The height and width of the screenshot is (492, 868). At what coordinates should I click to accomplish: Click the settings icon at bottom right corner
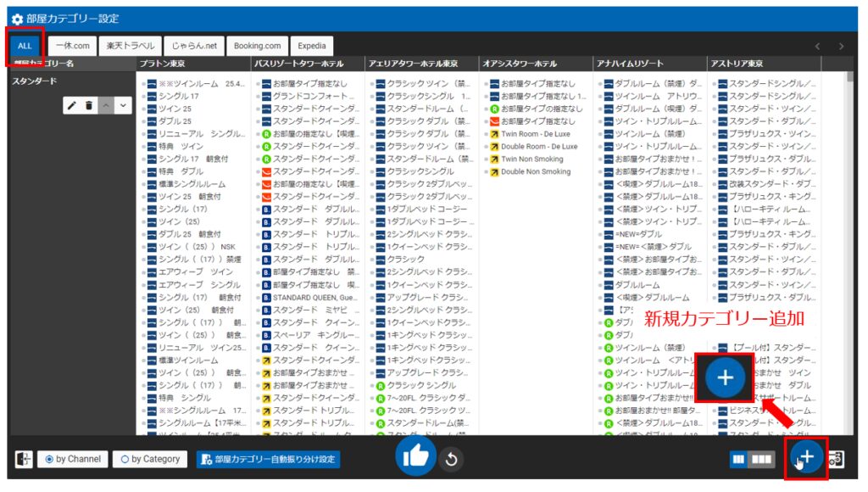[835, 459]
